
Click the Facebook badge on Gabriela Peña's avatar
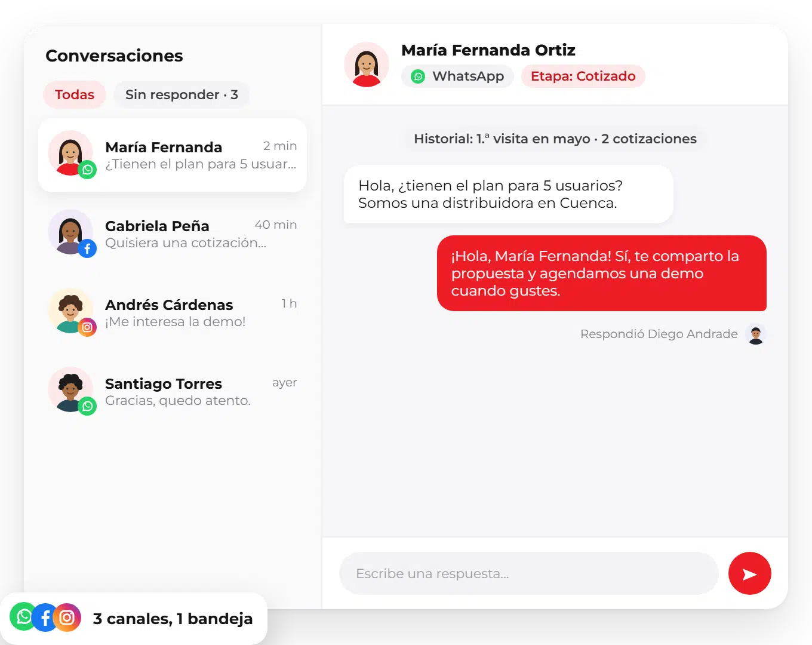88,248
